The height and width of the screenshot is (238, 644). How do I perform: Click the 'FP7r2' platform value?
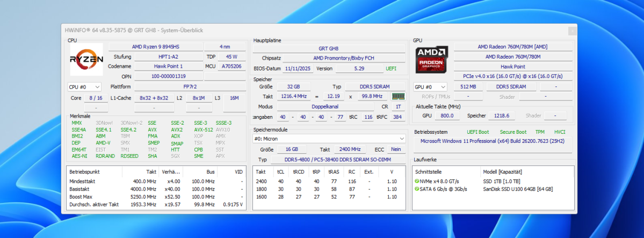pyautogui.click(x=190, y=86)
